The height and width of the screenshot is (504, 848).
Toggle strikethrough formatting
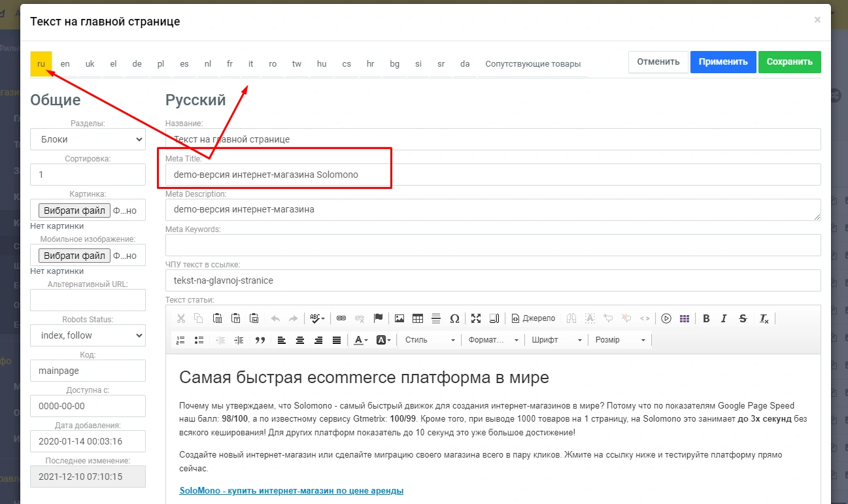[x=743, y=319]
